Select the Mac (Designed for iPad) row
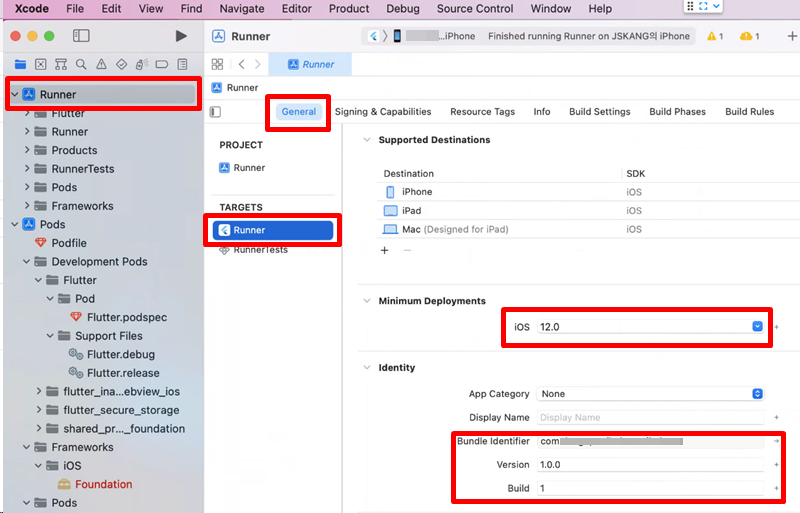This screenshot has height=513, width=800. pyautogui.click(x=588, y=229)
